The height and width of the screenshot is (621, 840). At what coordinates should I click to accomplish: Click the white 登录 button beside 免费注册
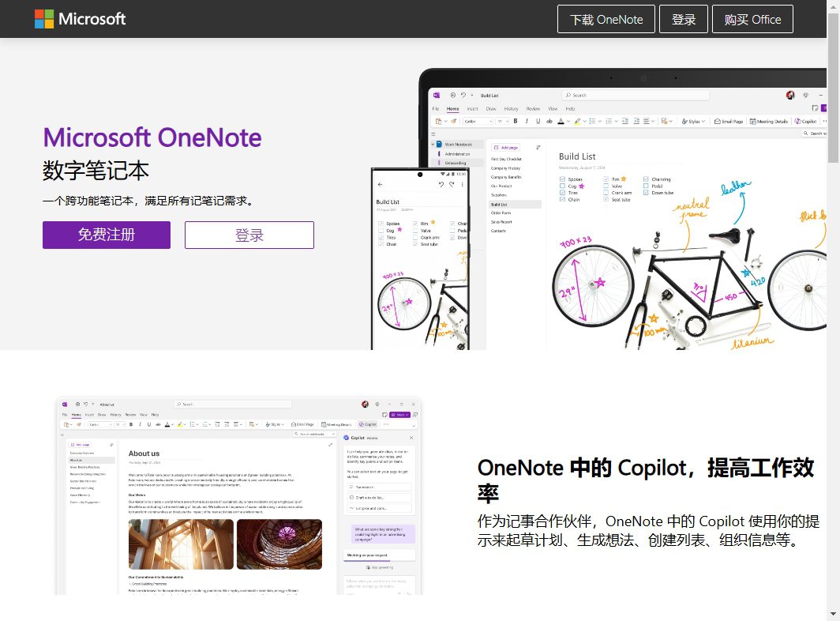[x=249, y=235]
